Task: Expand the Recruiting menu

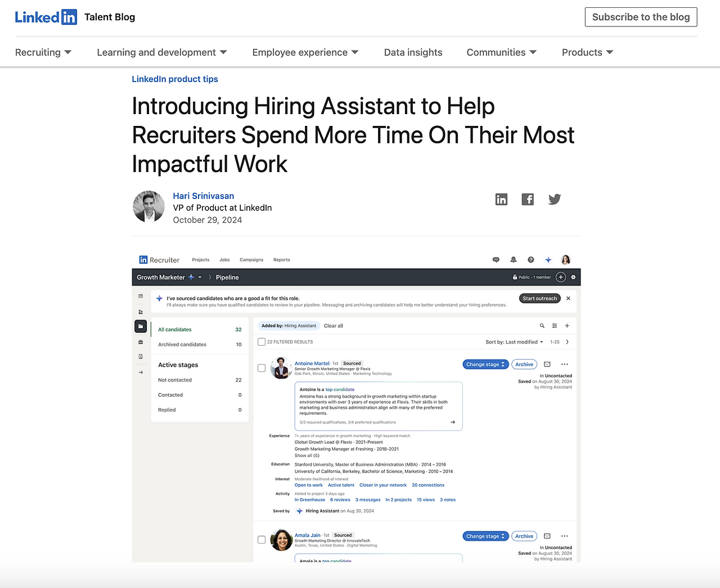Action: click(x=43, y=52)
